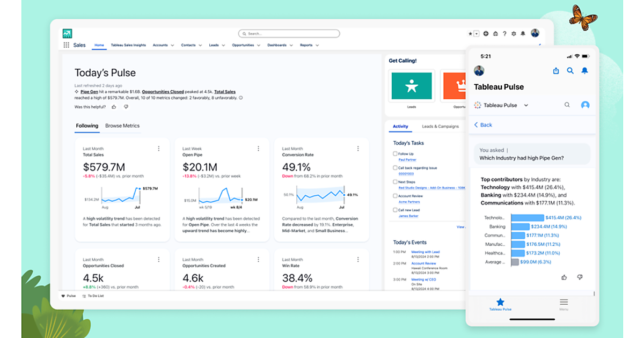Open the global actions plus icon
644x338 pixels.
coord(486,33)
